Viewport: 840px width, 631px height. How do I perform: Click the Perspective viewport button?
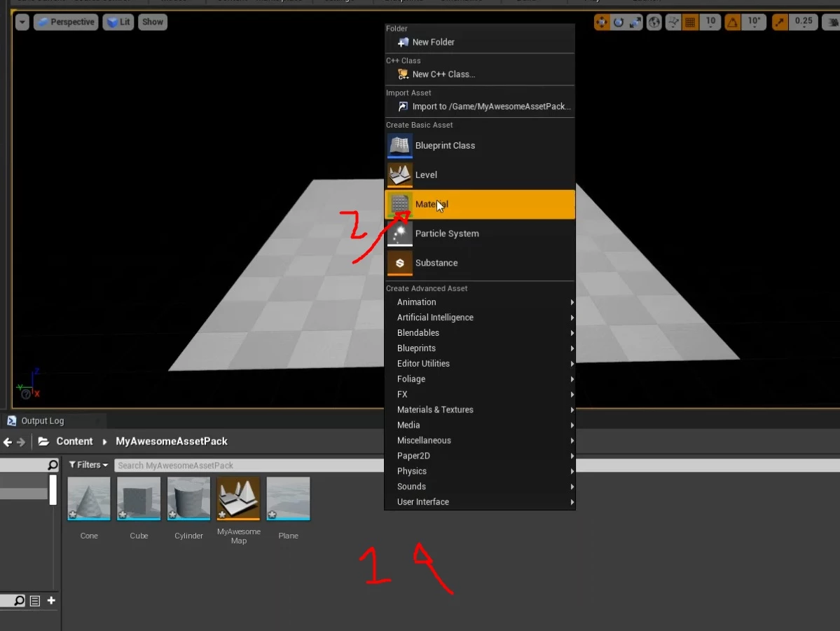point(66,22)
